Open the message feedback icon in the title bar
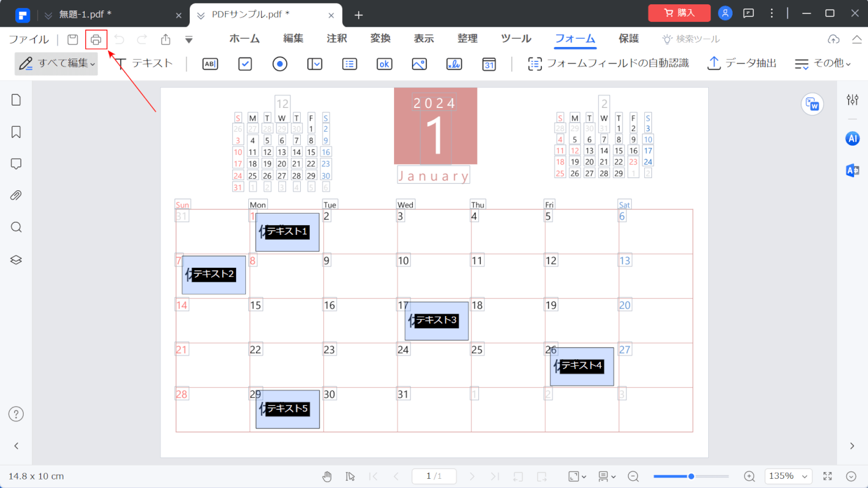This screenshot has width=868, height=488. click(748, 13)
